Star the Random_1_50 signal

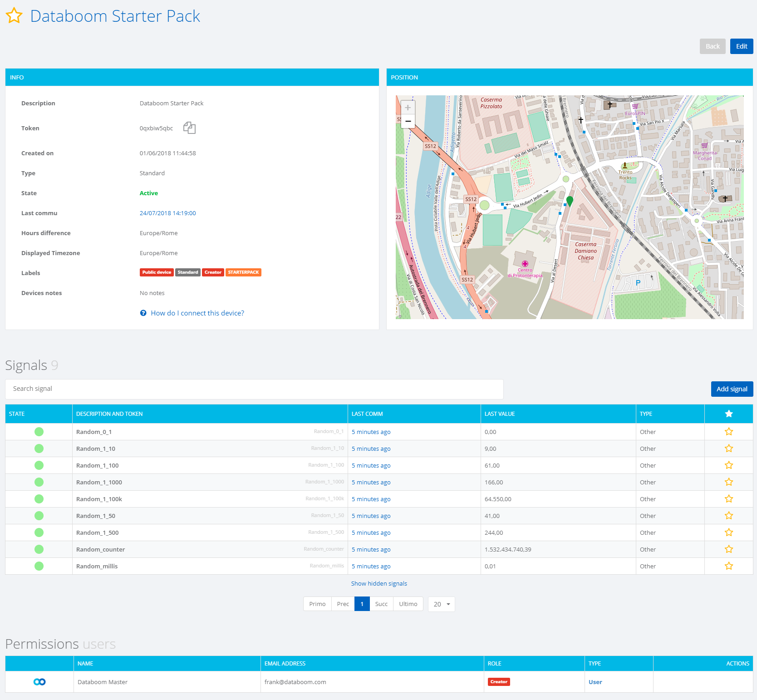(x=729, y=516)
